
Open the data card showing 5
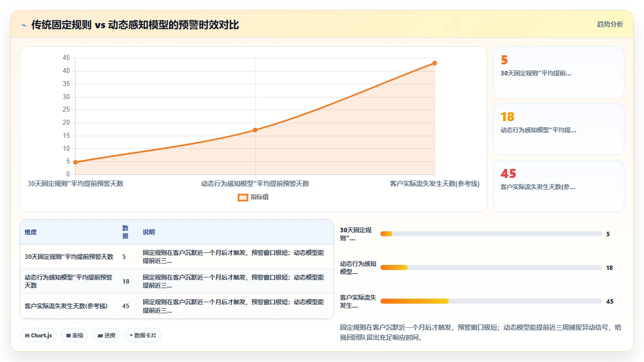tap(558, 72)
